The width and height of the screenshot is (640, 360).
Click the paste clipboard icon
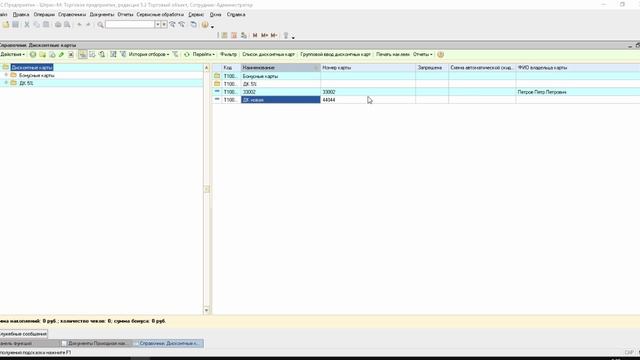click(x=46, y=24)
